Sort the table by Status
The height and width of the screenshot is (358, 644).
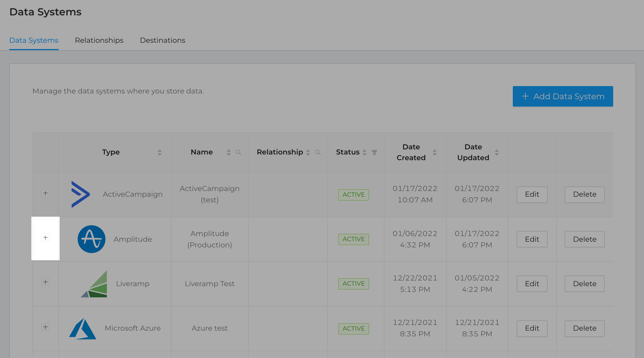(x=364, y=152)
